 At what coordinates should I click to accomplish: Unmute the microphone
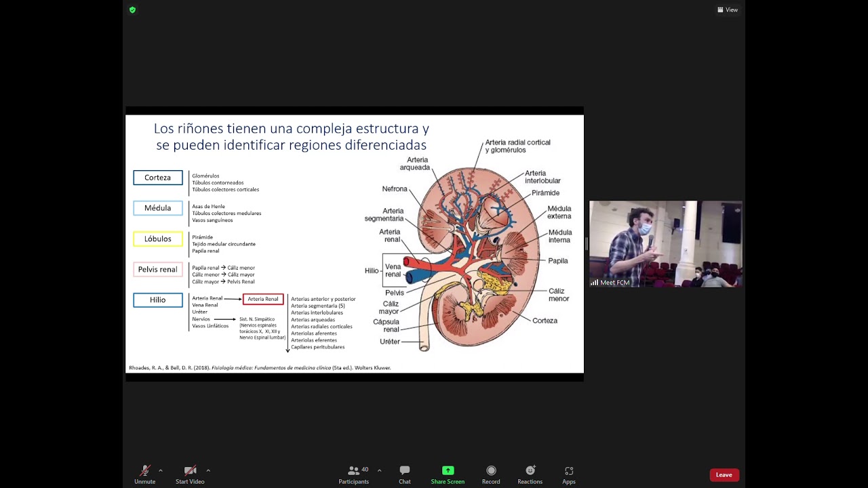pos(144,475)
